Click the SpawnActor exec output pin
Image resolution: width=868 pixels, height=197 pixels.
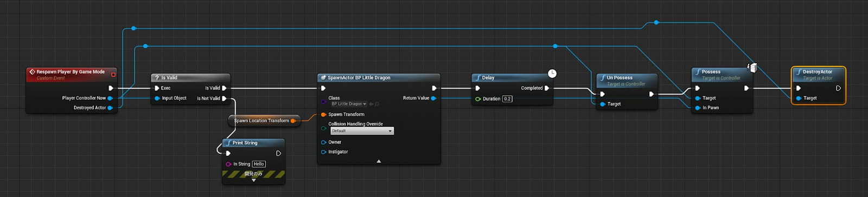pos(434,88)
